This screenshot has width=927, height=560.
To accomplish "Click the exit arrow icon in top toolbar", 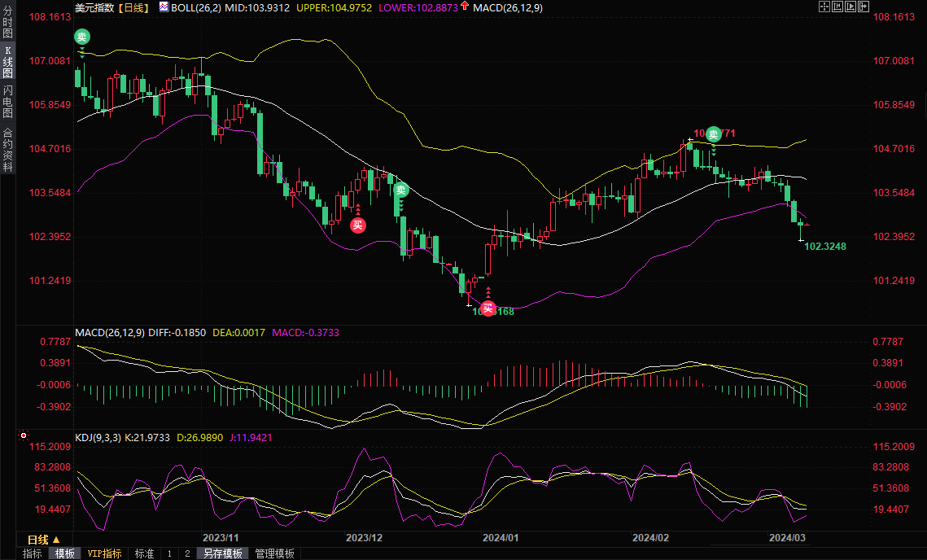I will (864, 7).
